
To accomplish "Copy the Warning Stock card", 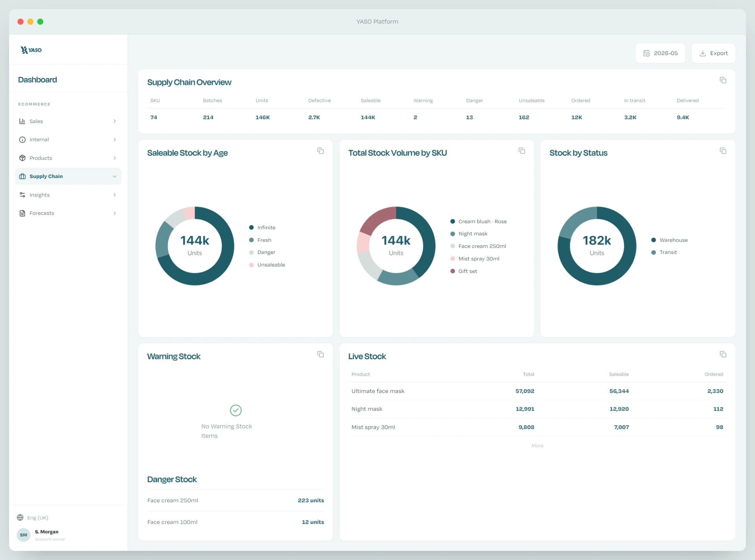I will [320, 354].
